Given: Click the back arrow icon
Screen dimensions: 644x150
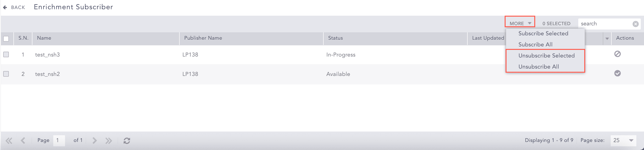Looking at the screenshot, I should point(5,7).
